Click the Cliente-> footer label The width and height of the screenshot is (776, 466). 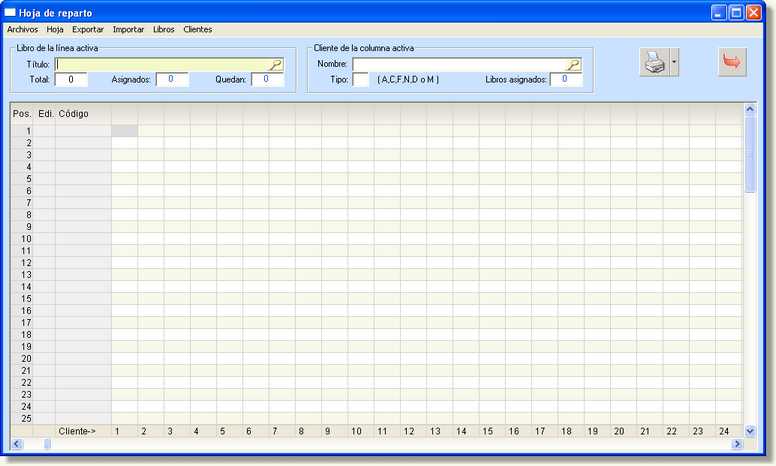[x=77, y=431]
